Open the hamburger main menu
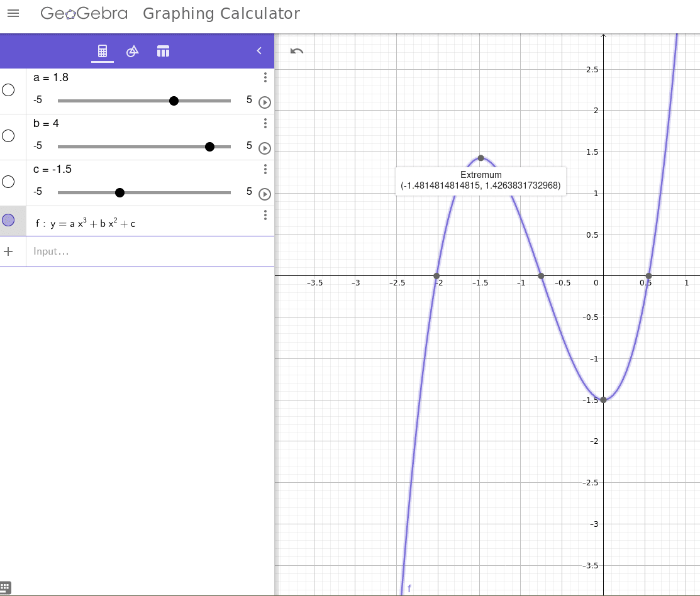 [13, 13]
